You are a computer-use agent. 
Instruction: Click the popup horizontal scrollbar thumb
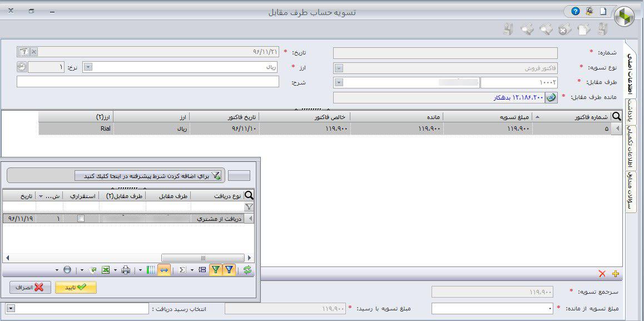[x=203, y=258]
